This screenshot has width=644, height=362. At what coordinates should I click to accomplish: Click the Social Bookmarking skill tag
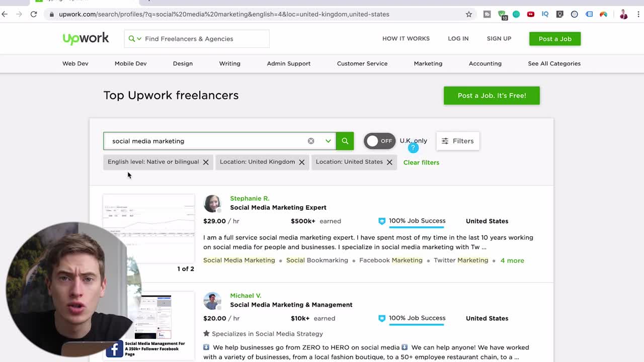pyautogui.click(x=317, y=260)
